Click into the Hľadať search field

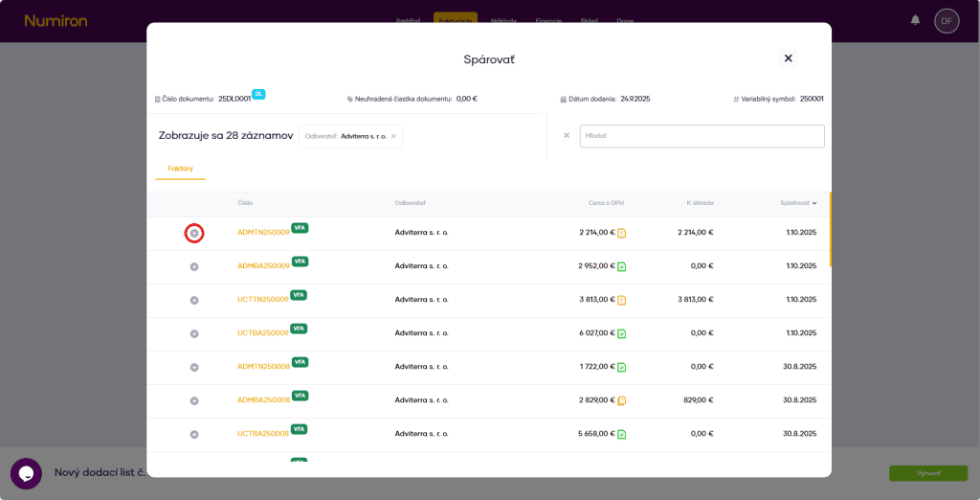[702, 136]
